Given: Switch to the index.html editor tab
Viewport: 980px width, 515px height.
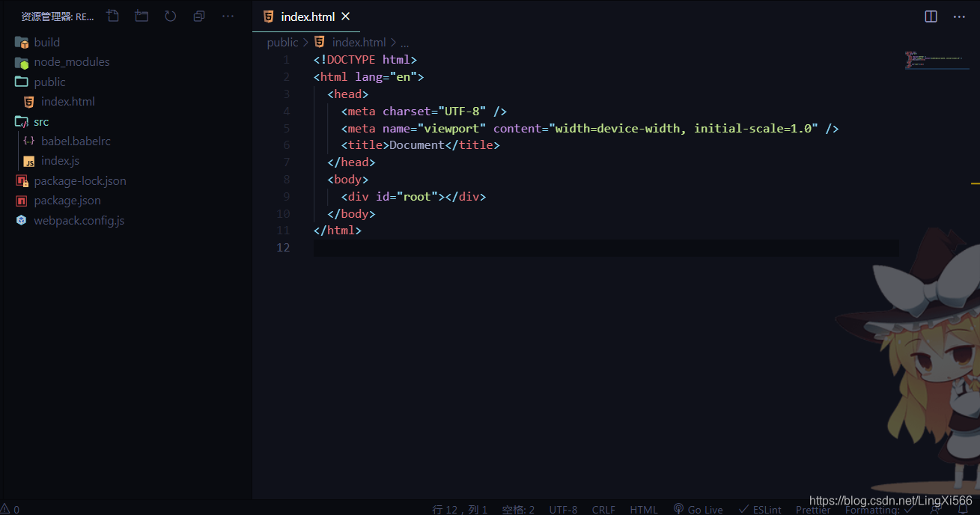Looking at the screenshot, I should click(x=307, y=16).
